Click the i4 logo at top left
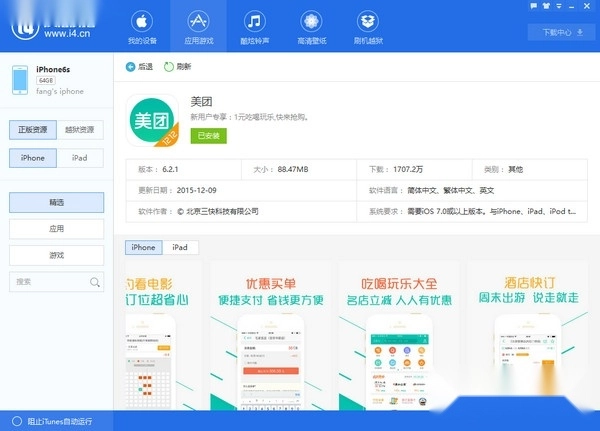This screenshot has width=600, height=431. [25, 30]
